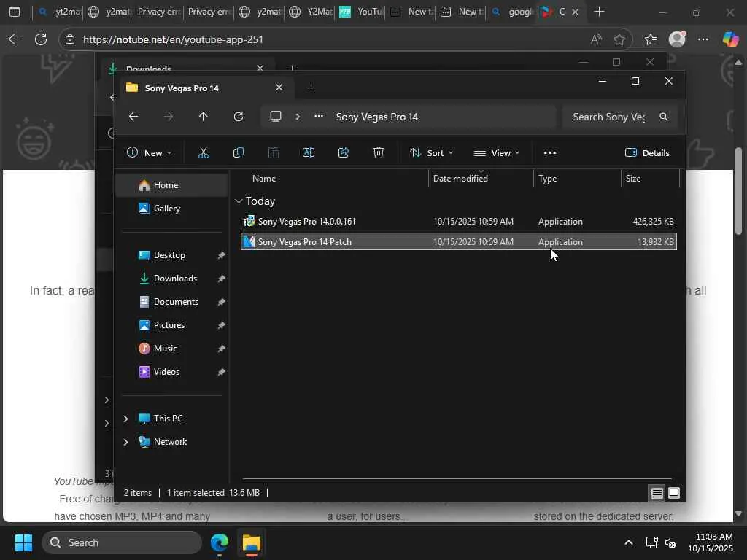The width and height of the screenshot is (747, 560).
Task: Click the muted volume tray icon
Action: (x=670, y=542)
